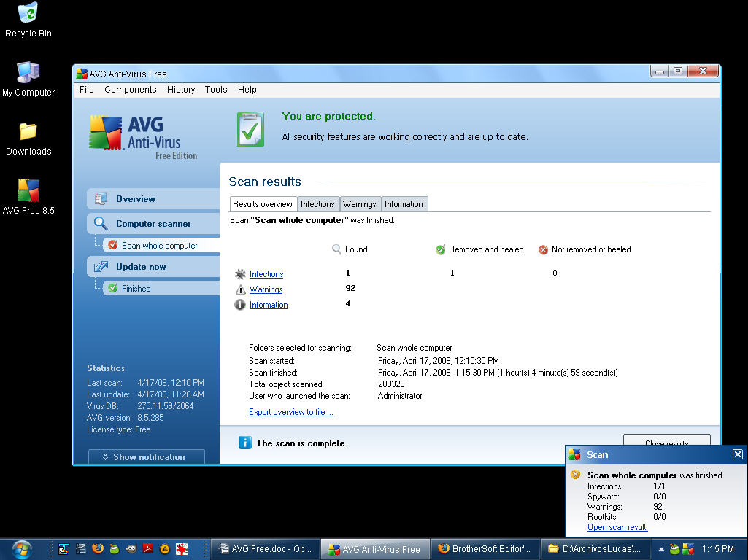The height and width of the screenshot is (560, 748).
Task: Click the total objects value 288326
Action: 391,384
